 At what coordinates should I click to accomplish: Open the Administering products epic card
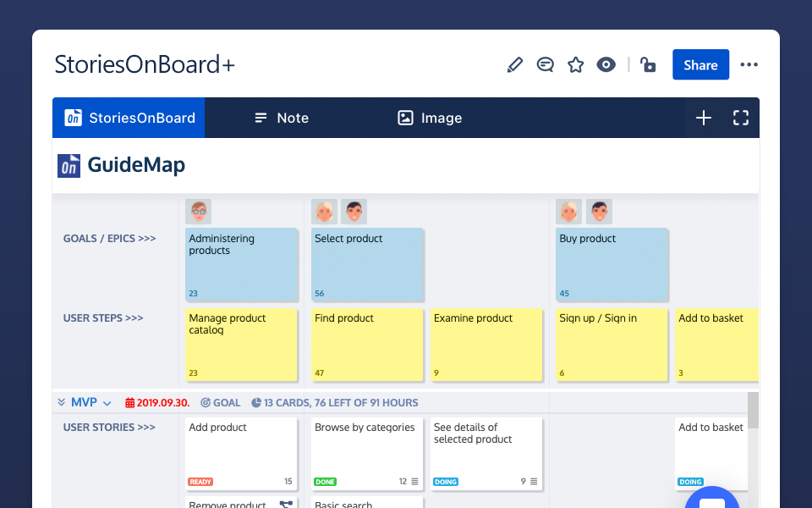241,264
